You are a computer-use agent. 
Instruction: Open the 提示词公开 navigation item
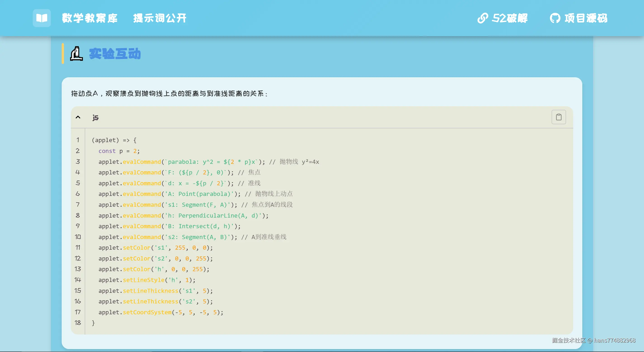tap(160, 18)
